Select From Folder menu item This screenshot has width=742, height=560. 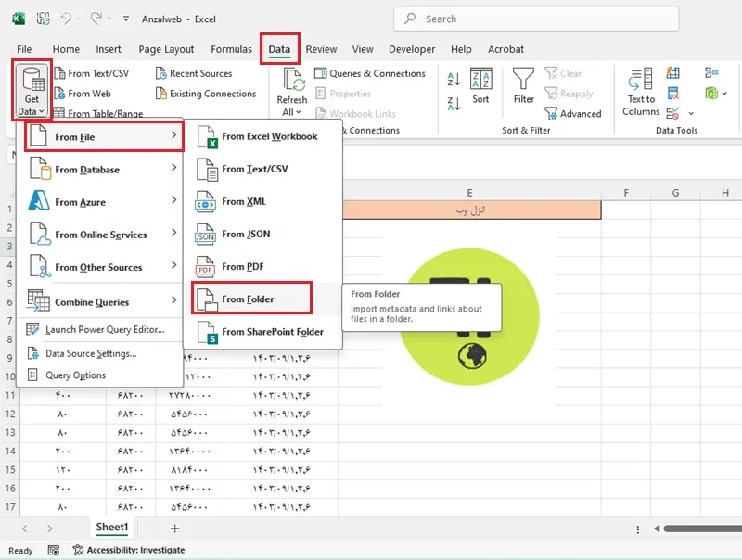(251, 299)
